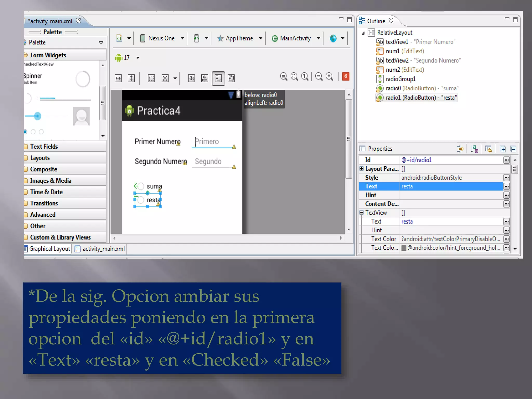Toggle fill height layout icon

(x=131, y=78)
